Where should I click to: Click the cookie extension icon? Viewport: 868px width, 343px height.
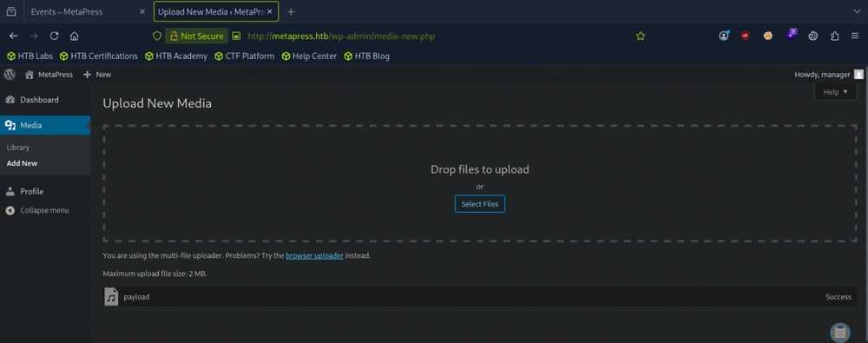coord(768,36)
